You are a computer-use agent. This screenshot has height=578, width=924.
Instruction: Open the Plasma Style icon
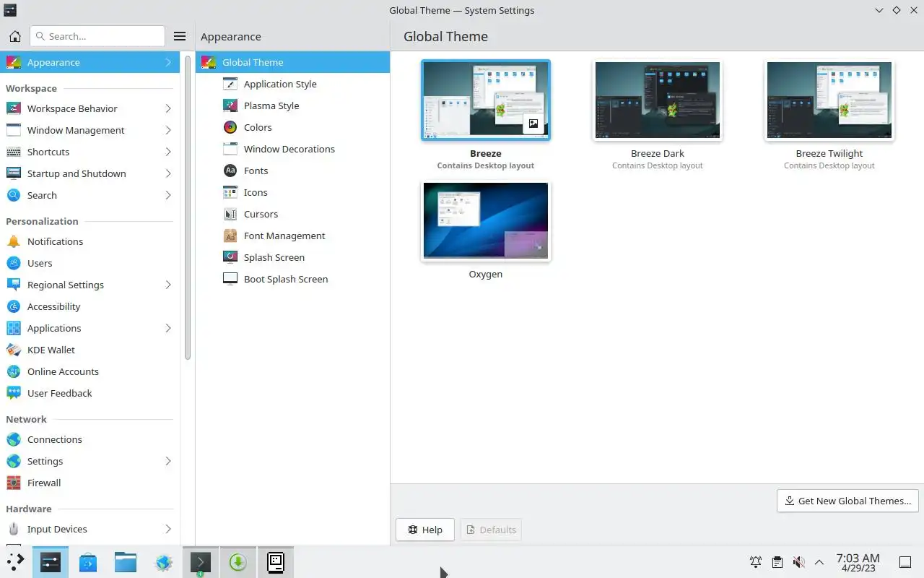coord(230,105)
